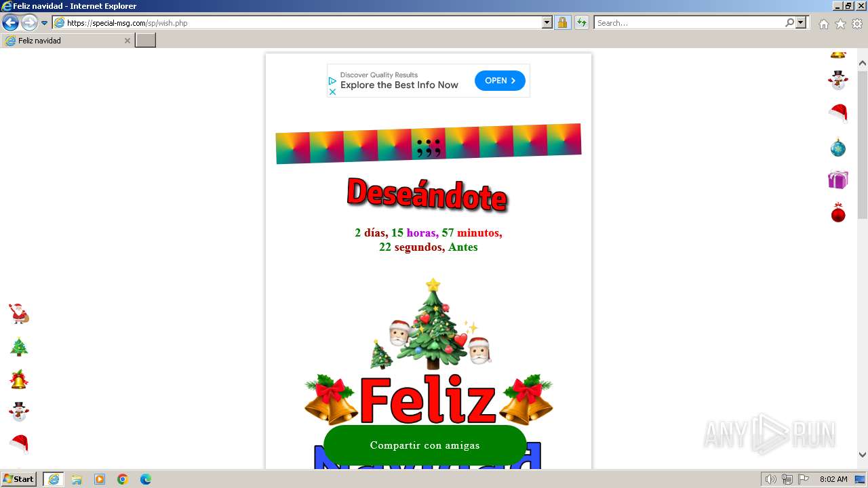Viewport: 868px width, 488px height.
Task: Go to the Home page icon
Action: pyautogui.click(x=823, y=24)
